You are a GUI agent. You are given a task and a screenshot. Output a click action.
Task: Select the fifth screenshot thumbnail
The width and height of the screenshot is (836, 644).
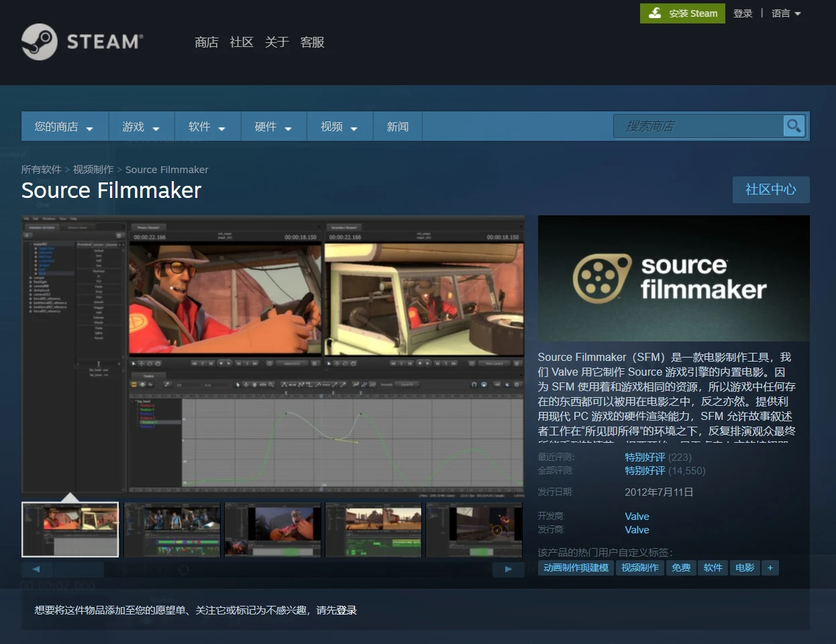(x=474, y=529)
